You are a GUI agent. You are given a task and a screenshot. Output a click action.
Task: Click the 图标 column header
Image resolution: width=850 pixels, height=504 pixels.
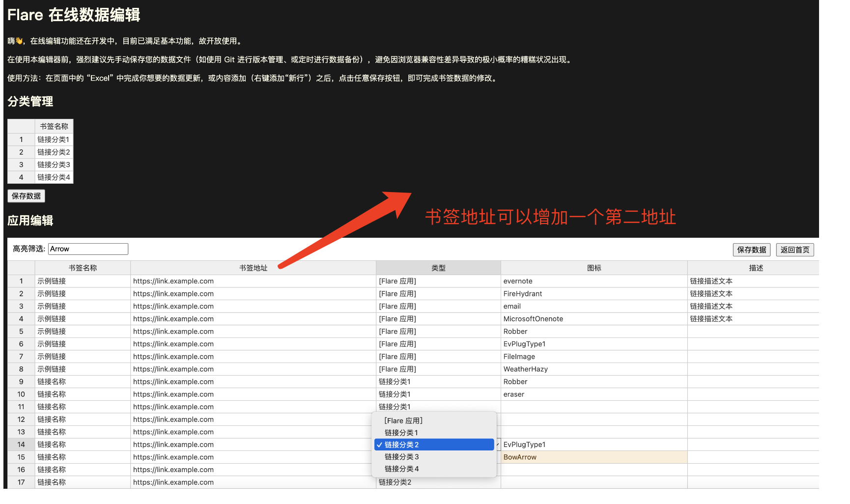(594, 268)
